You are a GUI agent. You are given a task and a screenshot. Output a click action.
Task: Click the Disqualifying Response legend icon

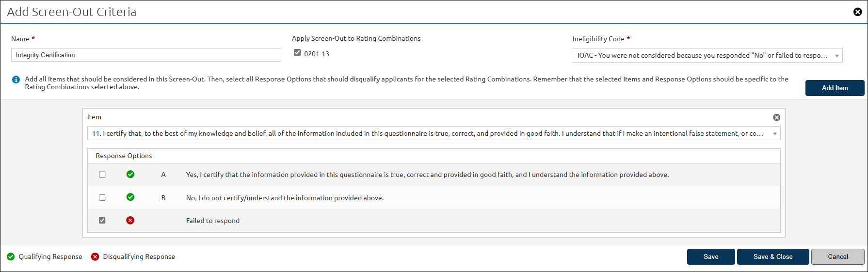pos(95,256)
